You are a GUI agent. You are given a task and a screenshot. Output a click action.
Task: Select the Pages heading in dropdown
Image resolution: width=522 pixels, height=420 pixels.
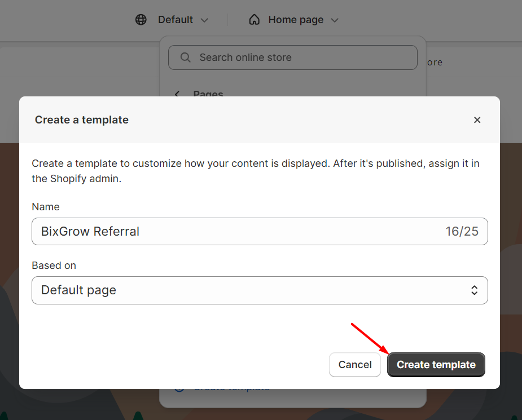[x=208, y=94]
